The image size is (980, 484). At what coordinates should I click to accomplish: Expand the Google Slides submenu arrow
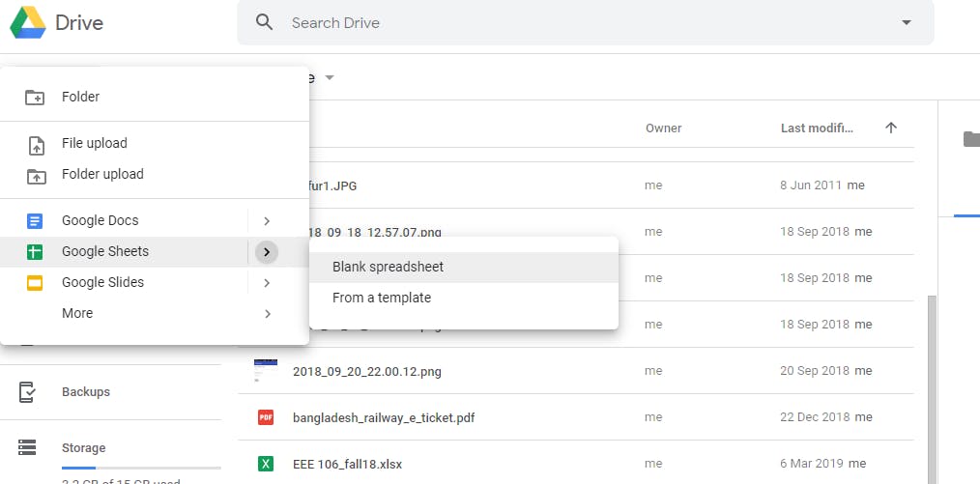click(x=267, y=283)
